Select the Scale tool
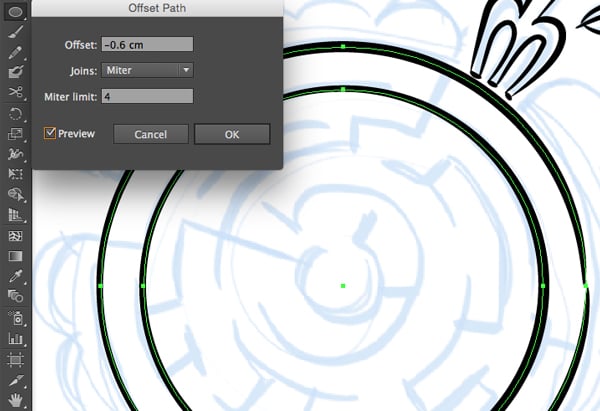 (15, 134)
